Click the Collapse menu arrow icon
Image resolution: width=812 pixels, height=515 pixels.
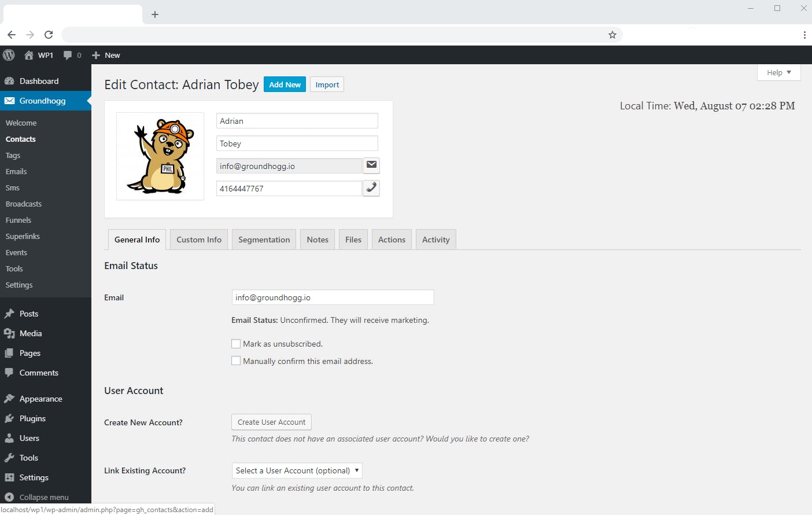[9, 497]
